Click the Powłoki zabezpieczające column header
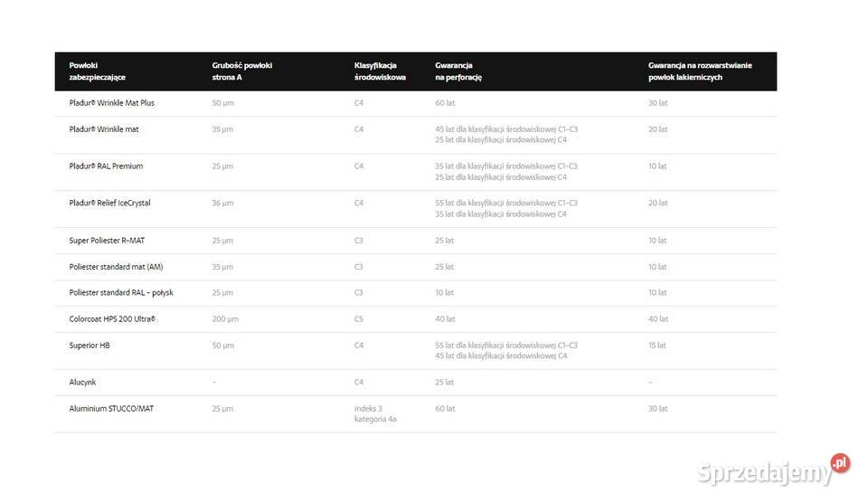 pos(98,71)
